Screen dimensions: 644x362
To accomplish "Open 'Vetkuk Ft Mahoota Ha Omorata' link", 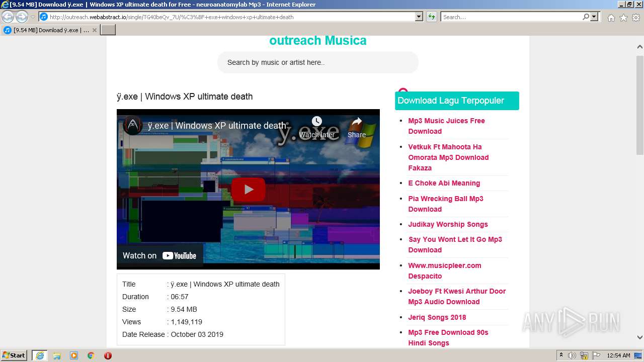I will pos(448,157).
